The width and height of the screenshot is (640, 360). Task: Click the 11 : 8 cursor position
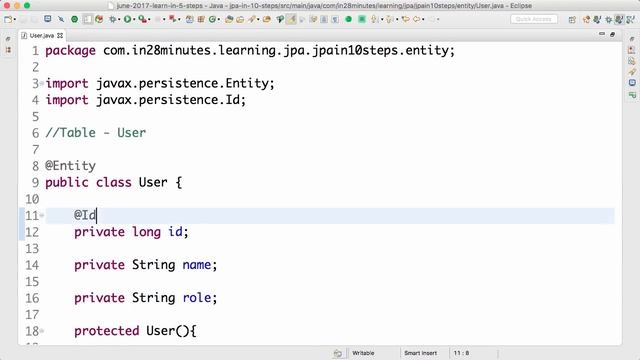point(461,353)
